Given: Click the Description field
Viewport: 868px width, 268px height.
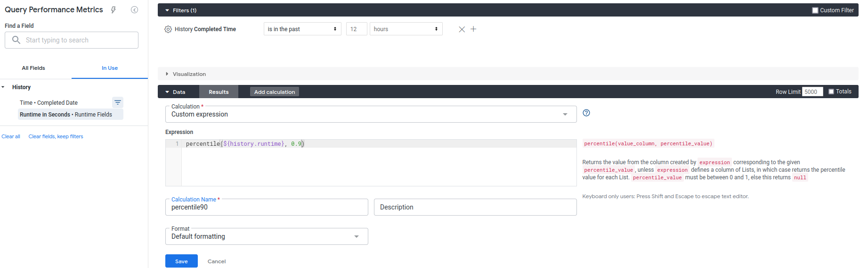Looking at the screenshot, I should click(475, 207).
